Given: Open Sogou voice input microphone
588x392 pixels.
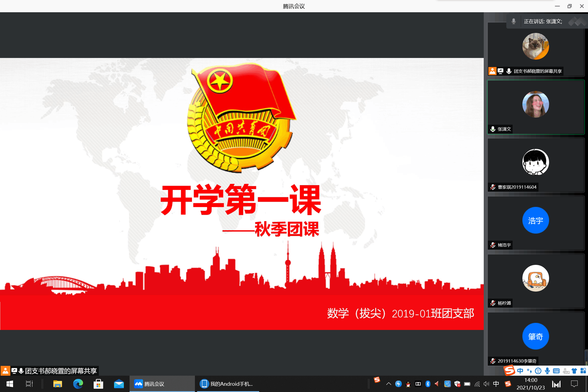Looking at the screenshot, I should pos(547,371).
